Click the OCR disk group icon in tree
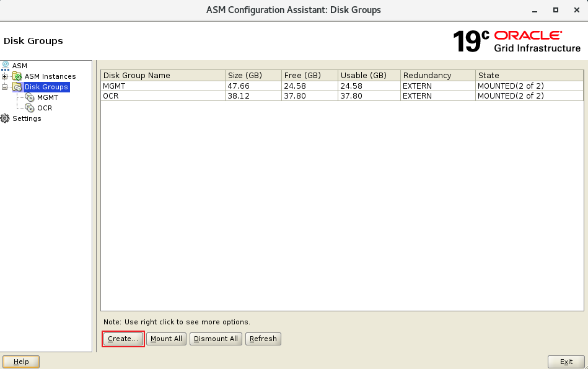The height and width of the screenshot is (369, 588). (30, 108)
